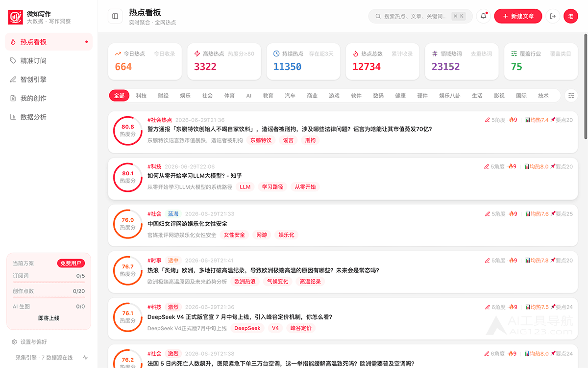The image size is (588, 368).
Task: Click the 刑拘 tag
Action: click(310, 140)
